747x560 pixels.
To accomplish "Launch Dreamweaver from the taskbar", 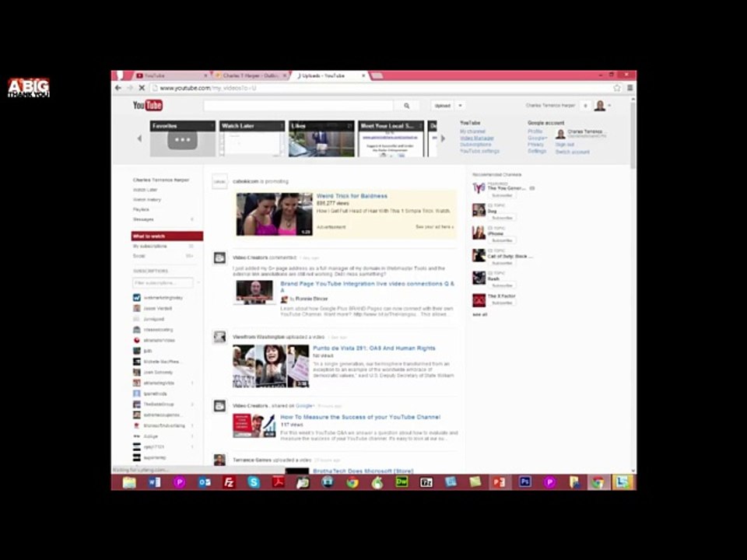I will tap(402, 482).
